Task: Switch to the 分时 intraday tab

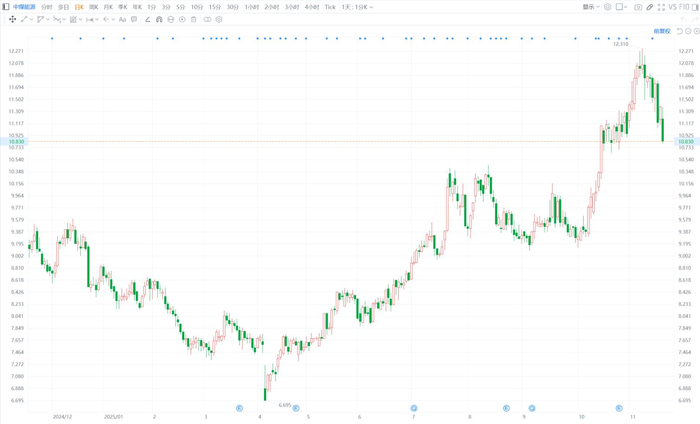Action: click(46, 7)
